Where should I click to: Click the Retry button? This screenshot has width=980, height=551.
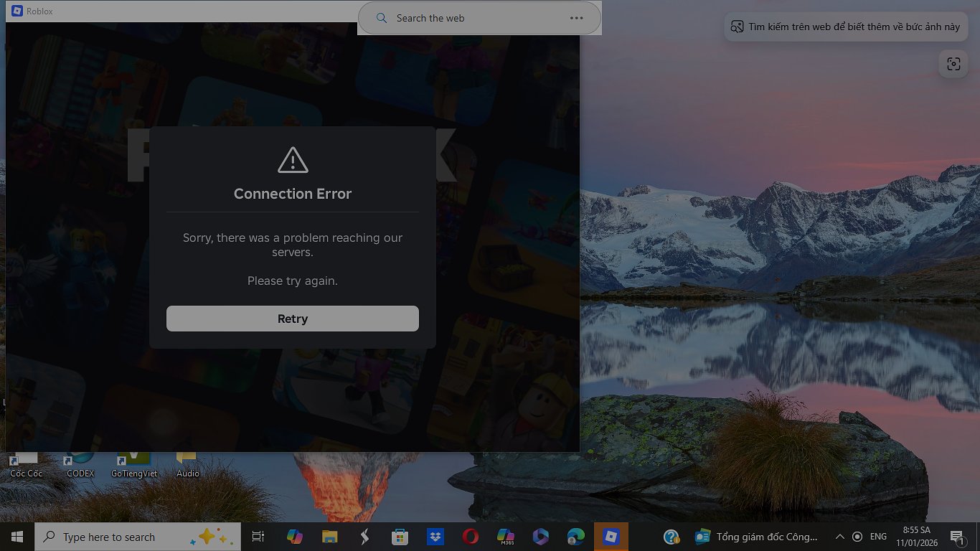click(292, 319)
